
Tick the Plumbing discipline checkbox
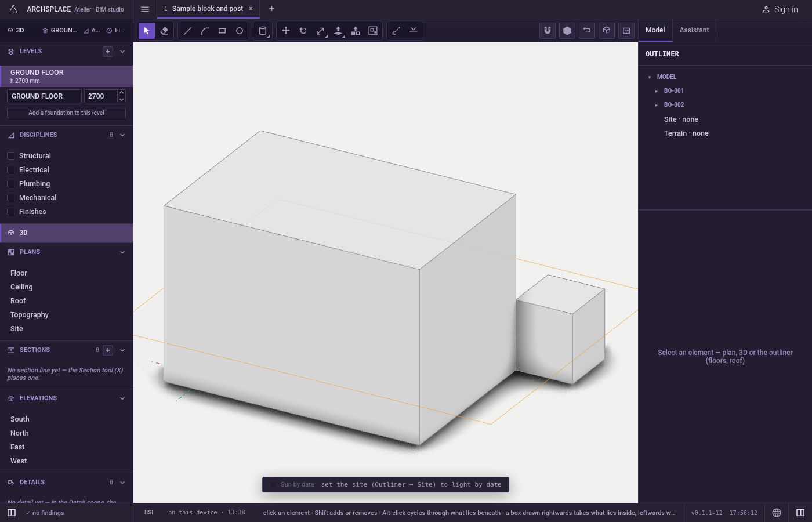[x=10, y=184]
